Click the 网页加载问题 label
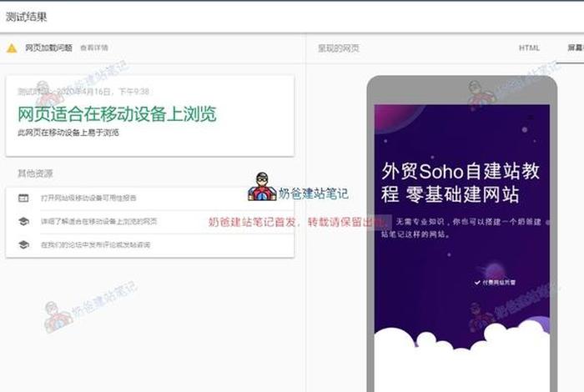 (48, 48)
